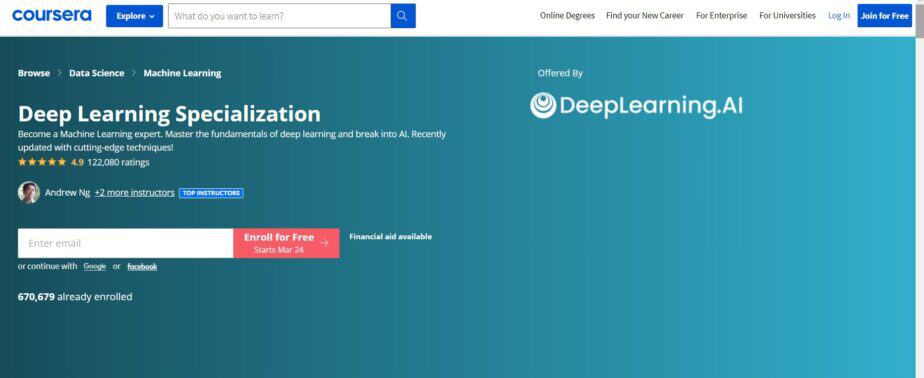This screenshot has height=378, width=924.
Task: Focus the Enter email field
Action: tap(126, 243)
